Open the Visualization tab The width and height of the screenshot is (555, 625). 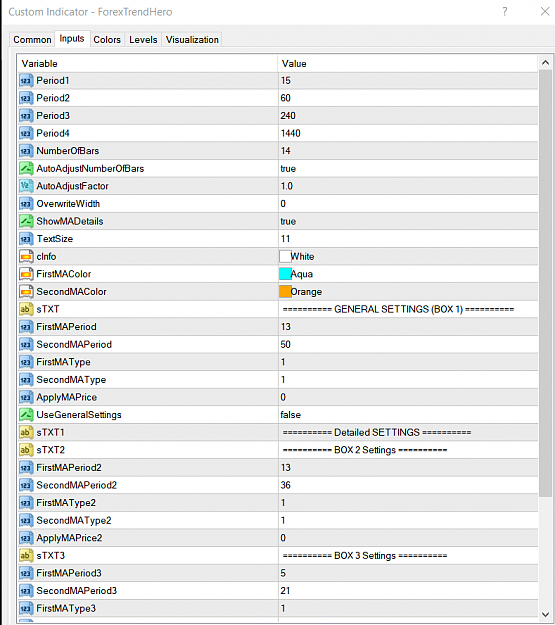[x=192, y=40]
